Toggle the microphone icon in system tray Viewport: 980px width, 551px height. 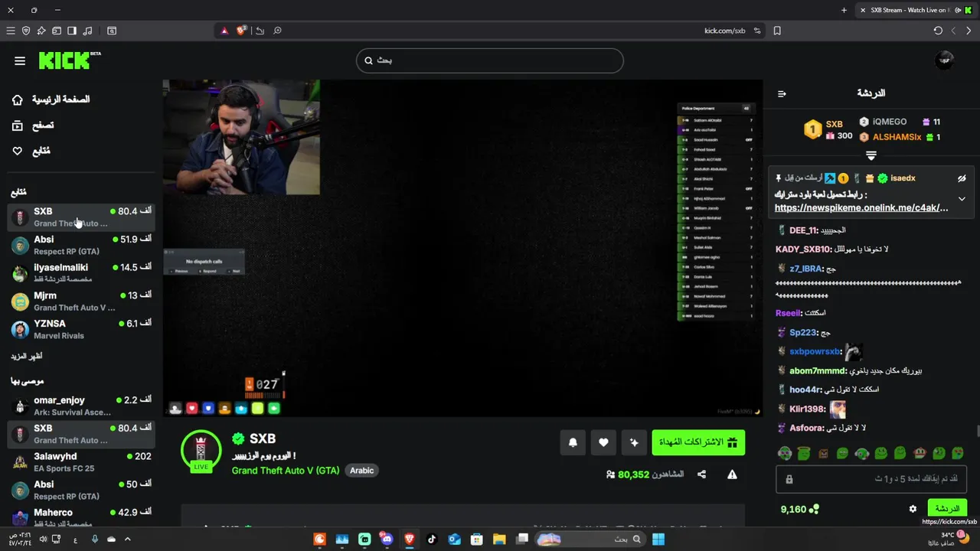95,539
